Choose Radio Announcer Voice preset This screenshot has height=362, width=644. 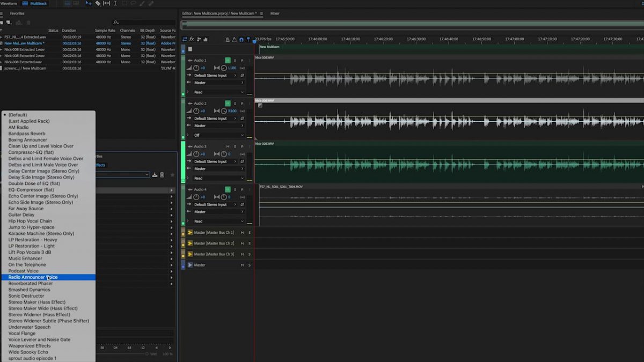[x=33, y=277]
